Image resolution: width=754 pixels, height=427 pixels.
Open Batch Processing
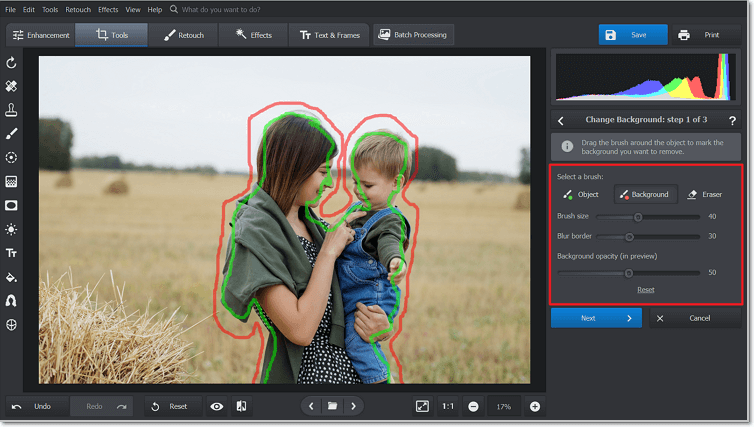414,35
